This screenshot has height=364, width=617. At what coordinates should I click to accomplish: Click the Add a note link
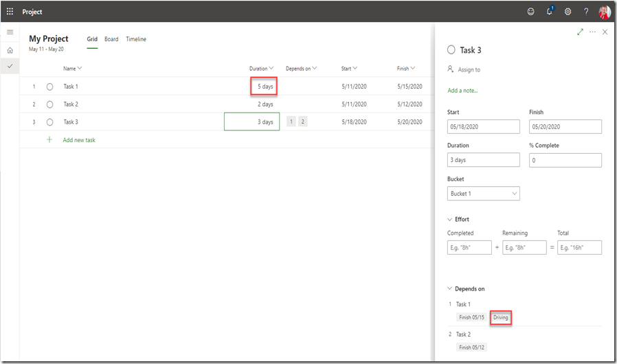(462, 91)
